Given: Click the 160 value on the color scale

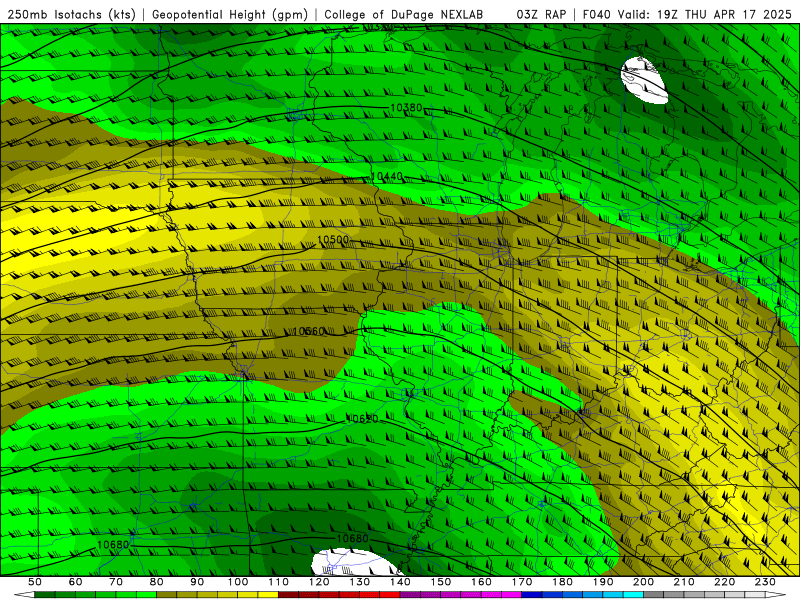Looking at the screenshot, I should [481, 582].
